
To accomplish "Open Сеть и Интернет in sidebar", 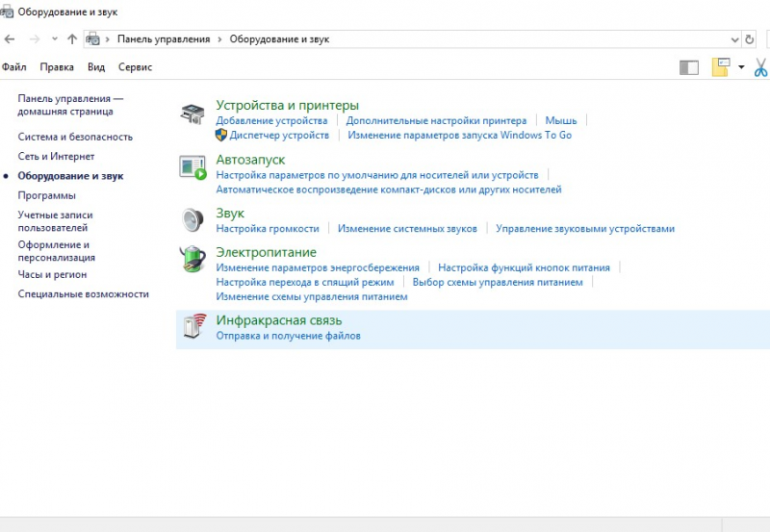I will 56,157.
